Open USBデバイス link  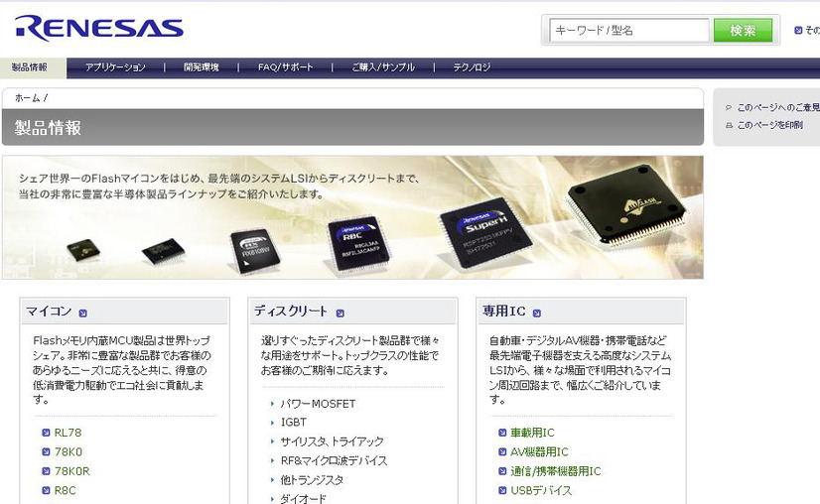coord(541,490)
